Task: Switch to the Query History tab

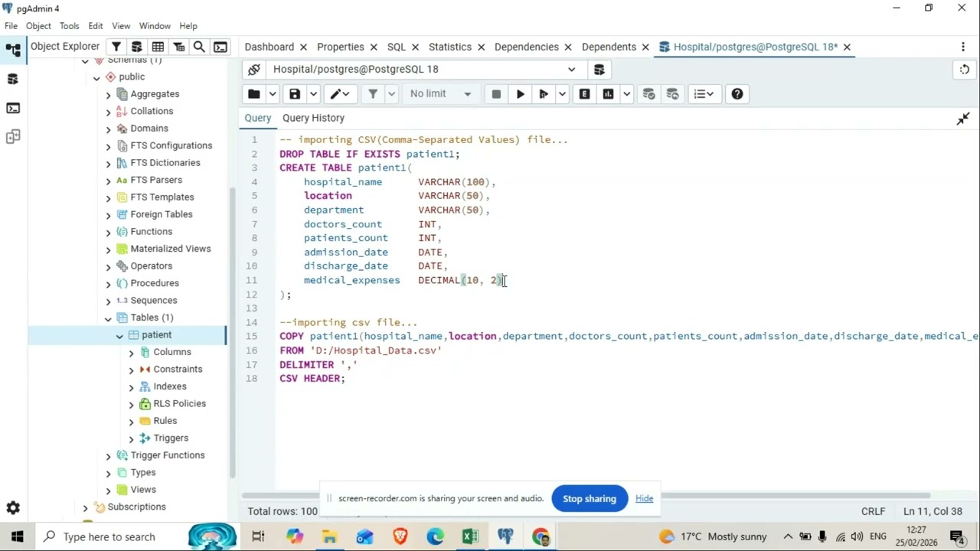Action: click(x=313, y=118)
